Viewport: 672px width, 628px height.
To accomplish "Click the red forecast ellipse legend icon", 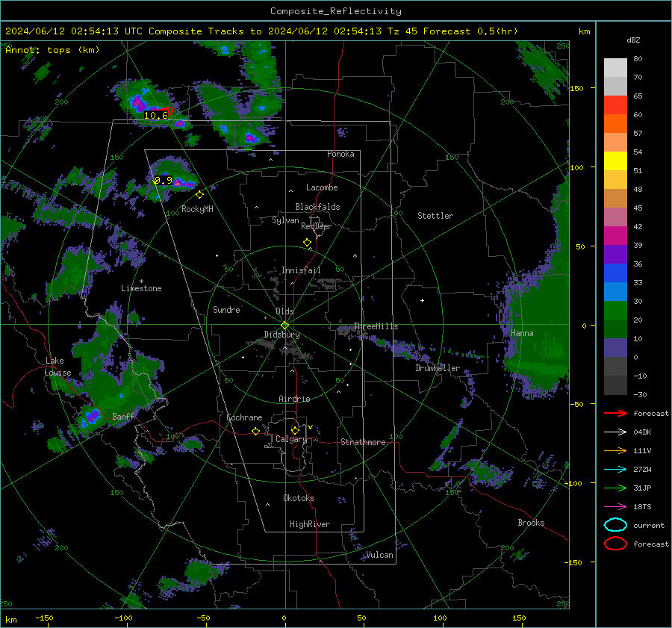I will pyautogui.click(x=615, y=544).
